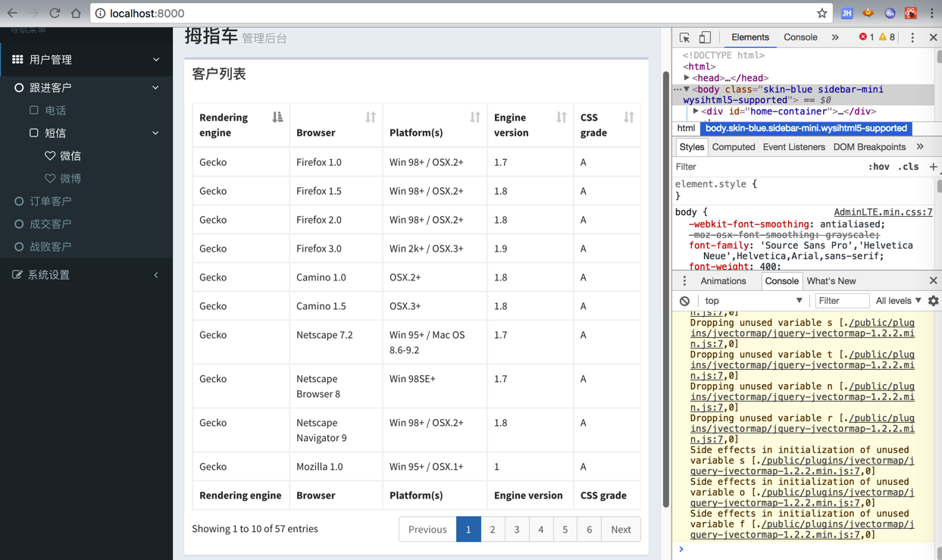Sort by Rendering engine column icon

(x=277, y=117)
